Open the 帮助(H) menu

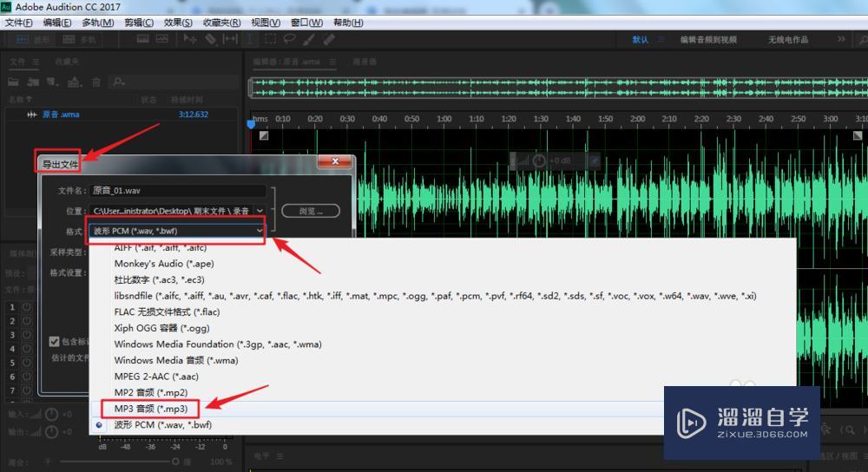pos(348,23)
